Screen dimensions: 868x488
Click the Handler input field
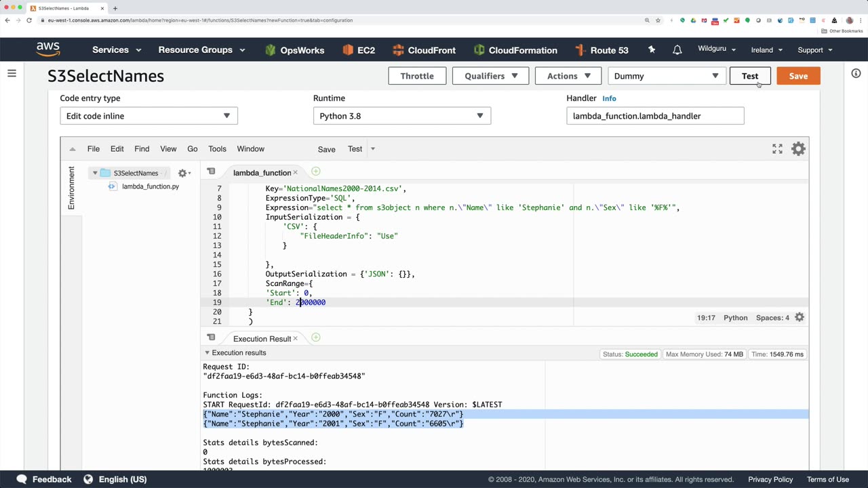pyautogui.click(x=654, y=116)
